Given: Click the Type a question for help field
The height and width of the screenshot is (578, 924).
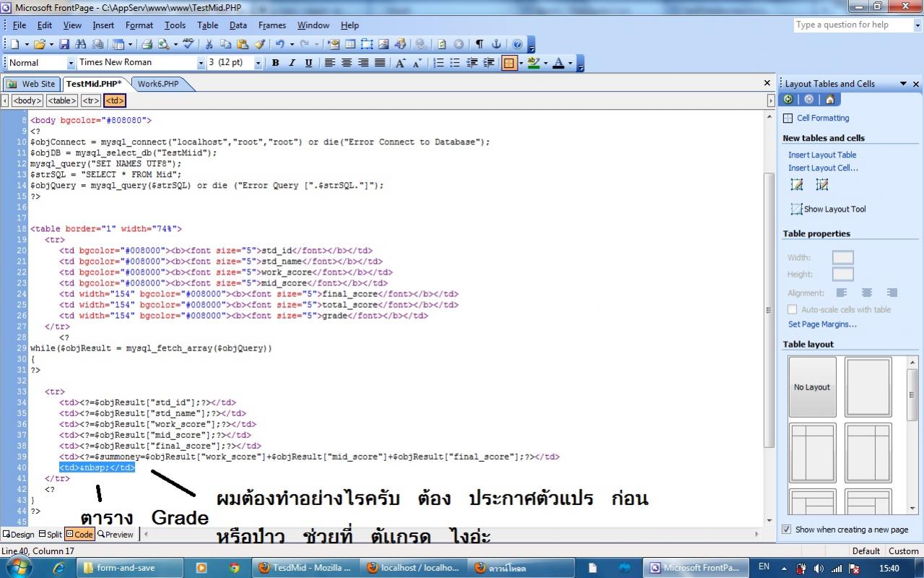Looking at the screenshot, I should (x=853, y=25).
